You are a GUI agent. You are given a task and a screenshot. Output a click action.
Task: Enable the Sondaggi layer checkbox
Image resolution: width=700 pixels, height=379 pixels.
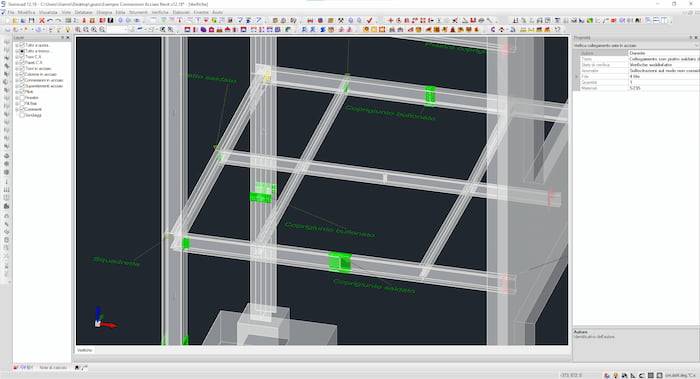22,115
